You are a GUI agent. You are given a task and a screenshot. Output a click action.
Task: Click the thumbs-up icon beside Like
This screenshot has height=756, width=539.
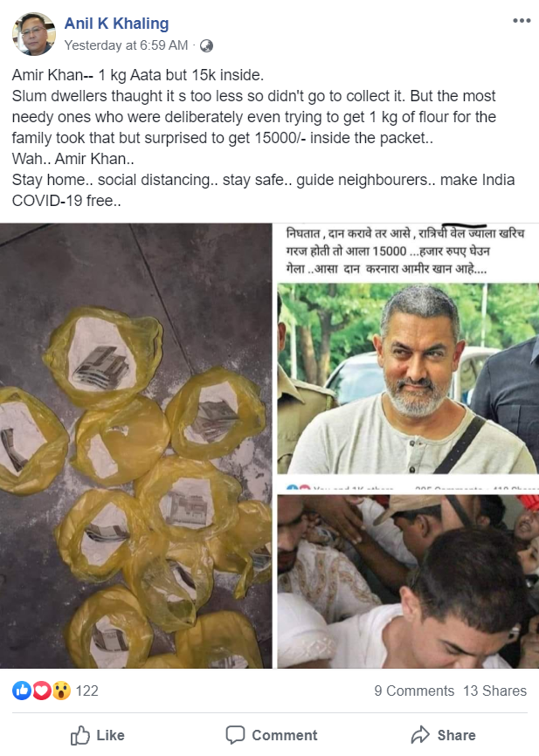click(x=80, y=735)
